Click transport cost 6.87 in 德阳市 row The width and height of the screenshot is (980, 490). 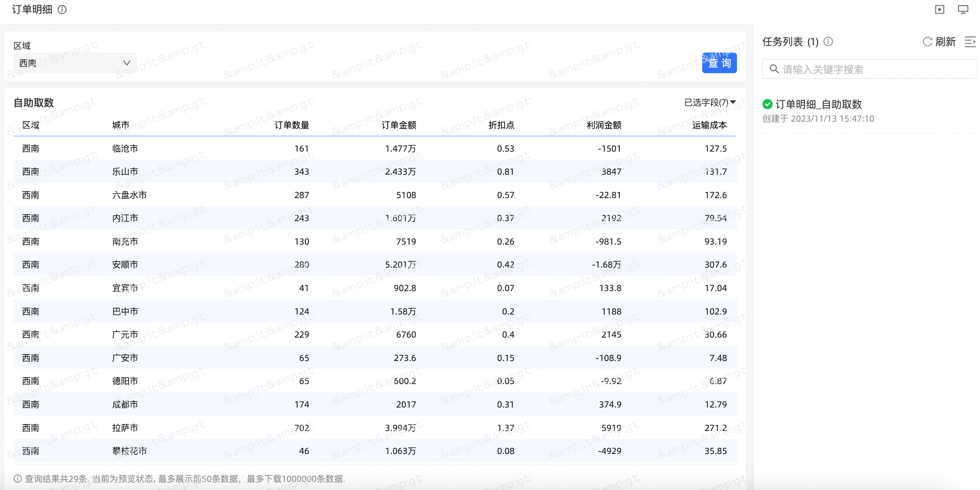(718, 381)
